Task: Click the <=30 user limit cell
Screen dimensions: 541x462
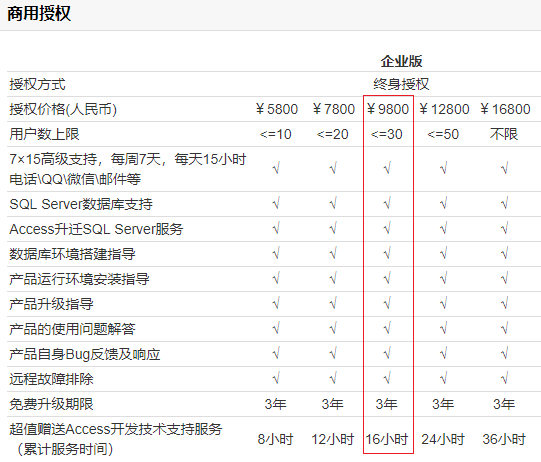Action: 386,134
